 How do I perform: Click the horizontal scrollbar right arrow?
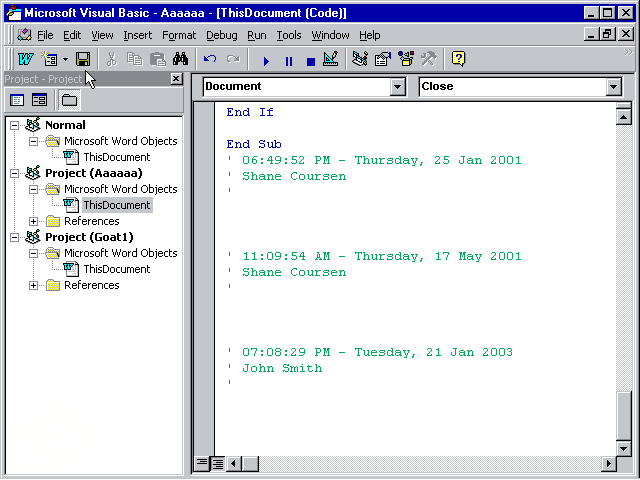coord(609,464)
